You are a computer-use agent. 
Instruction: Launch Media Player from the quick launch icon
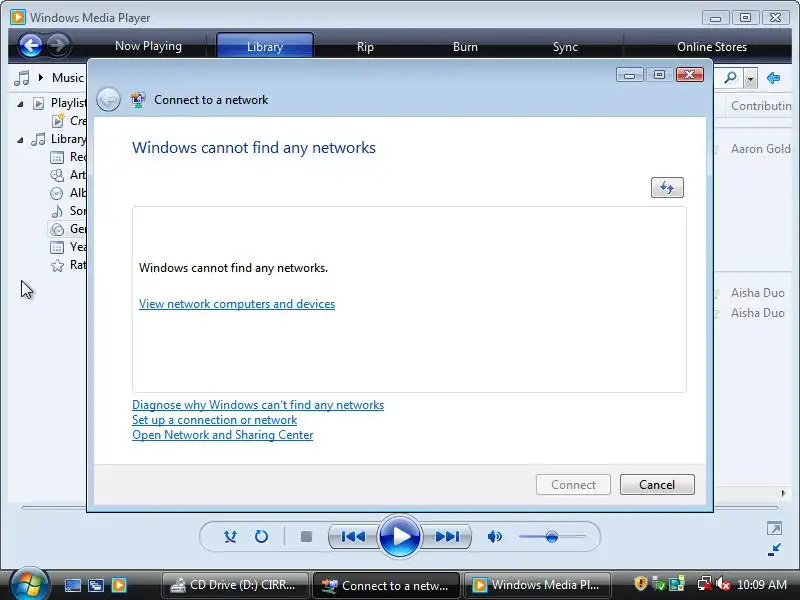click(x=119, y=585)
